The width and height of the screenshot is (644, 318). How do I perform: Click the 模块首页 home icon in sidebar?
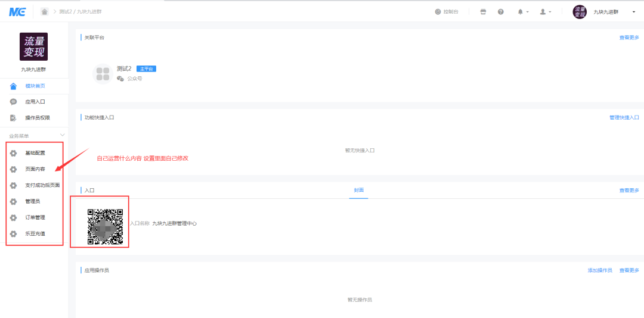(x=14, y=86)
